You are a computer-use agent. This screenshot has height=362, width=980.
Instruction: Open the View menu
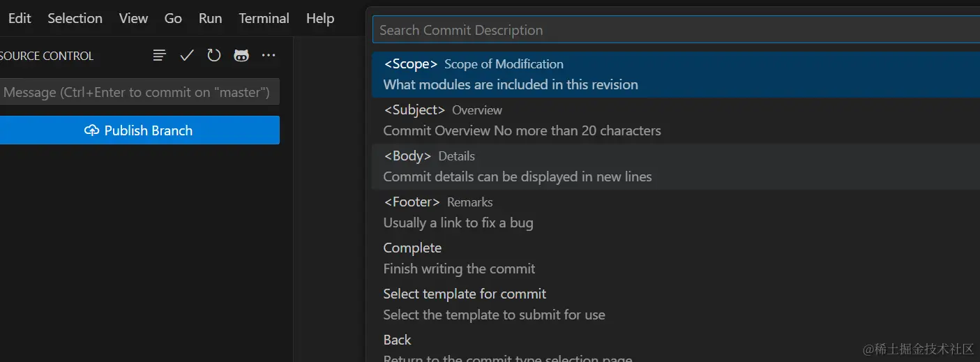click(133, 18)
